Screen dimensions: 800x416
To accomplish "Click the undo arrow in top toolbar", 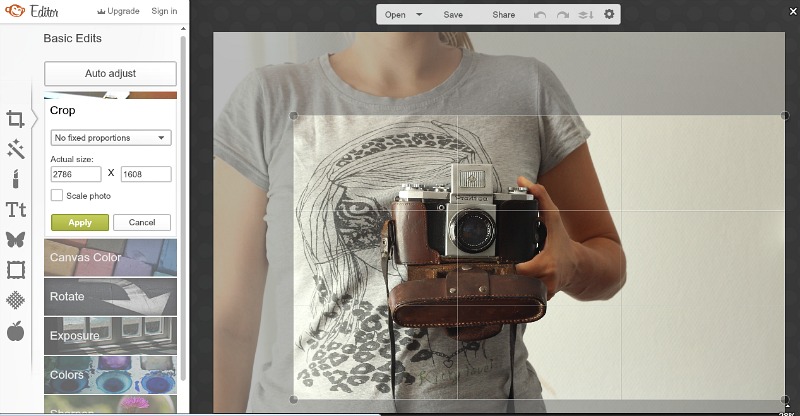I will pyautogui.click(x=541, y=15).
